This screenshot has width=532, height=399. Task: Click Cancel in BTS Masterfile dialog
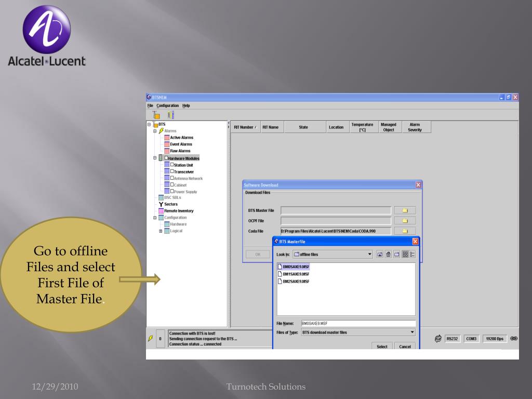pos(405,347)
